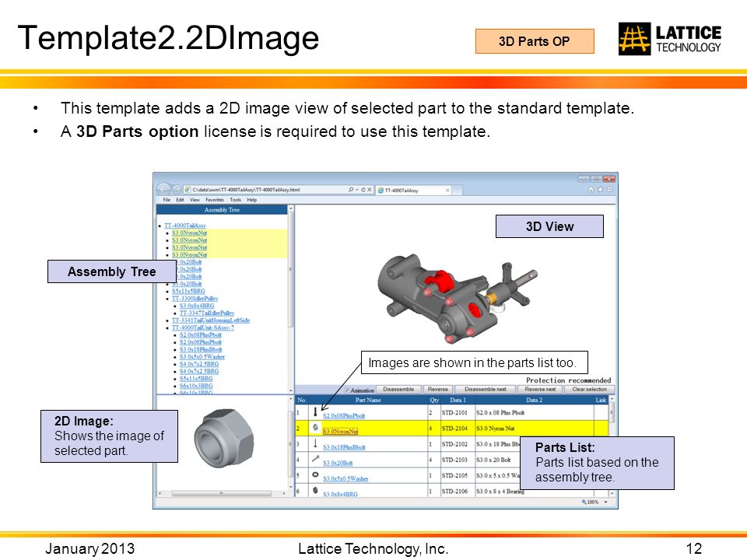
Task: Click the bolt thumbnail in parts row 3
Action: point(315,444)
